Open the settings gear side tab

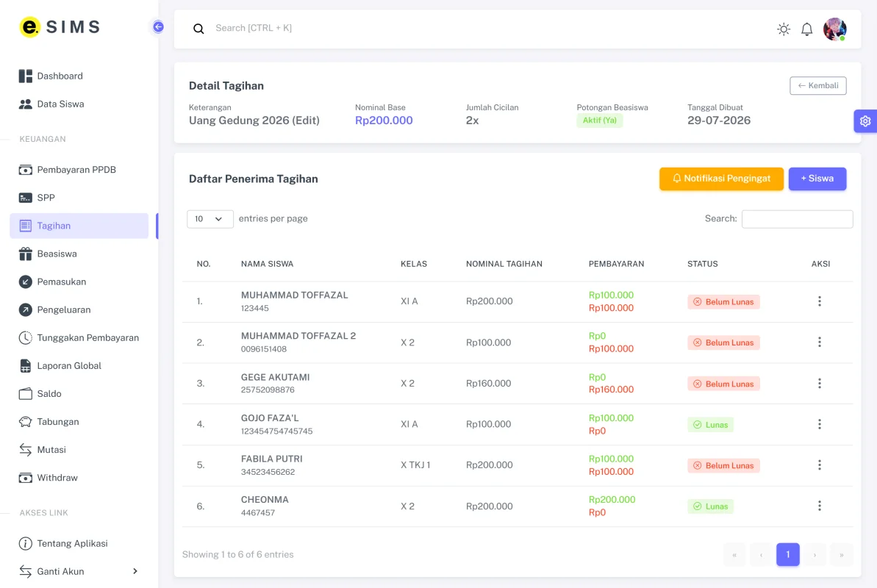click(865, 121)
